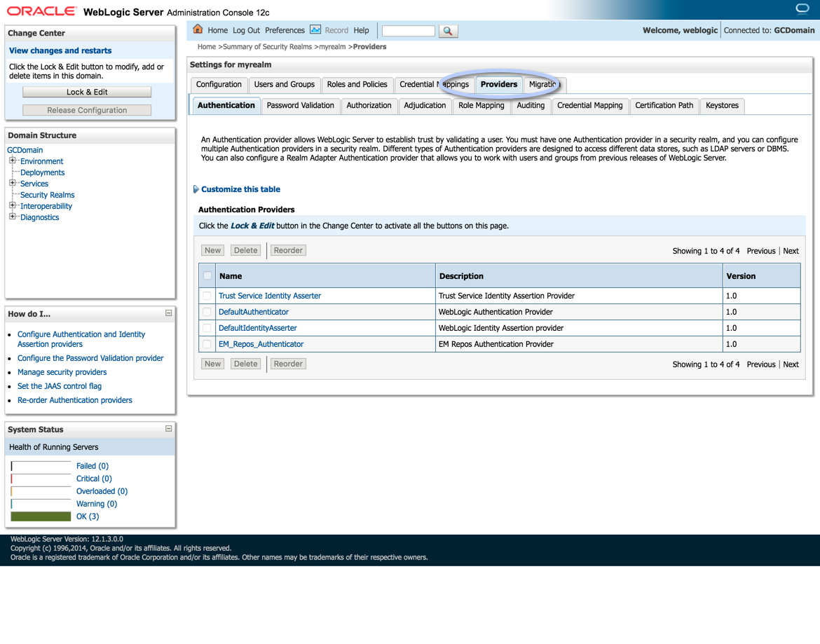
Task: Click the lower Reorder button
Action: (288, 364)
